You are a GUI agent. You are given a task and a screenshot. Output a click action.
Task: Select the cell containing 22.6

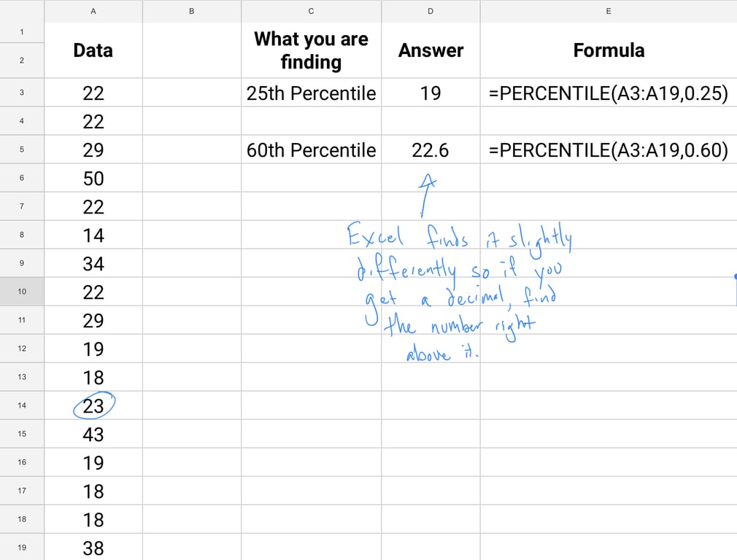[x=431, y=150]
